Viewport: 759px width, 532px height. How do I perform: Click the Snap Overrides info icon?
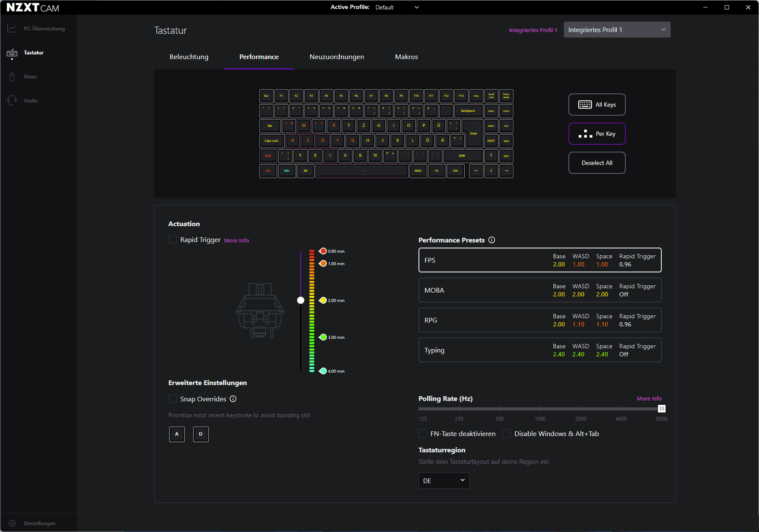pyautogui.click(x=233, y=399)
